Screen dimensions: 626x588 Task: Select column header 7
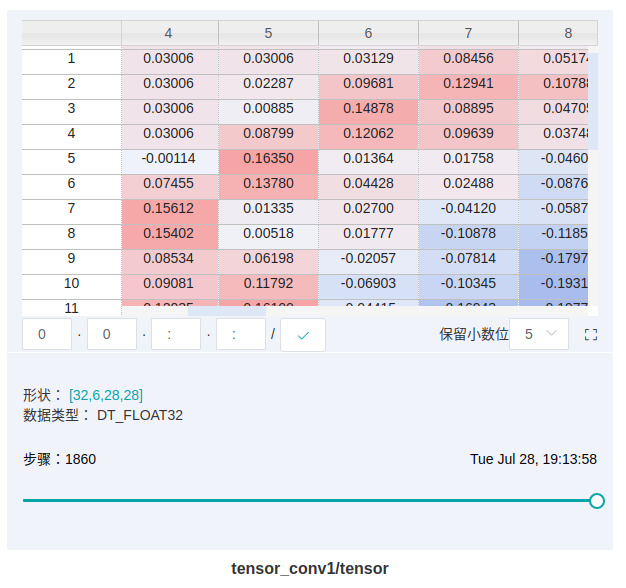[x=468, y=33]
